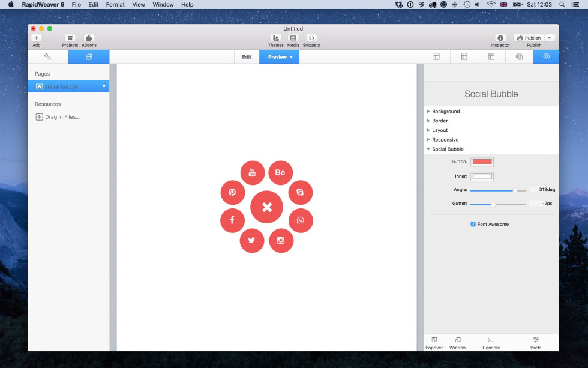Open the Inspector info icon
Viewport: 588px width, 368px height.
click(500, 38)
